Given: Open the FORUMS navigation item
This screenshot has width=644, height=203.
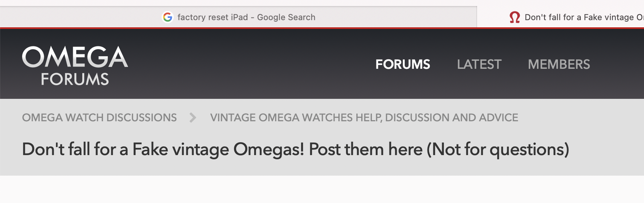Looking at the screenshot, I should point(403,64).
